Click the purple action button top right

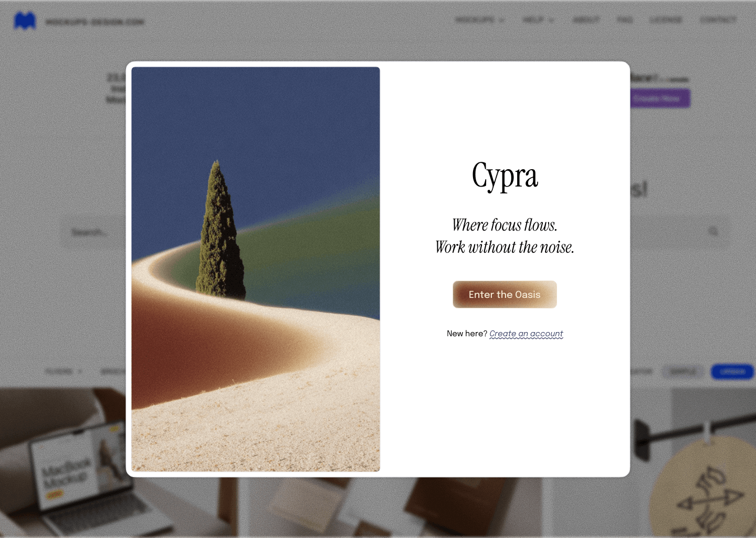pos(659,98)
